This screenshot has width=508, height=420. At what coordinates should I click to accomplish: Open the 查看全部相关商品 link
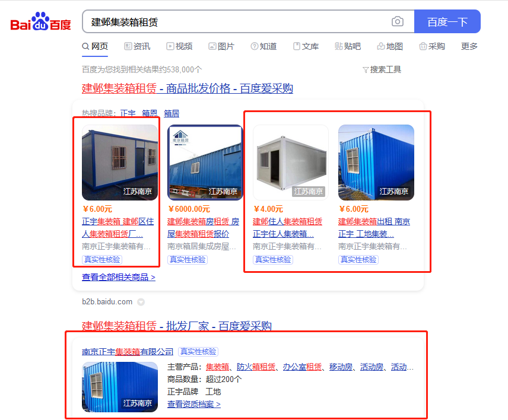(119, 278)
